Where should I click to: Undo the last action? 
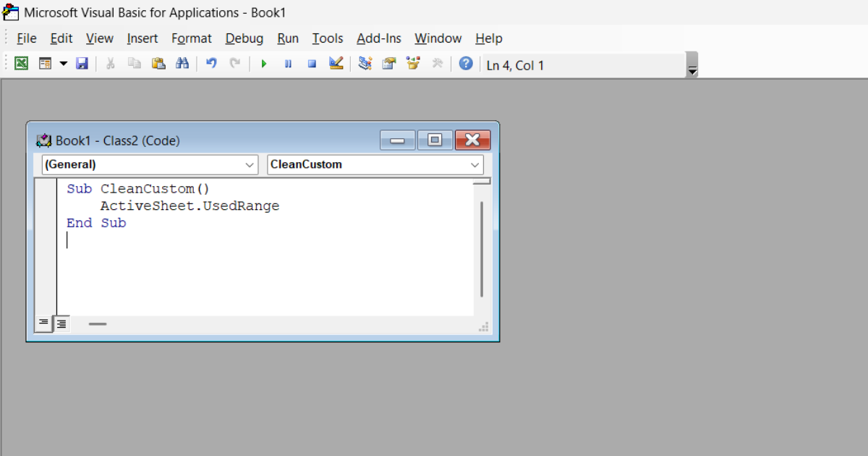211,64
